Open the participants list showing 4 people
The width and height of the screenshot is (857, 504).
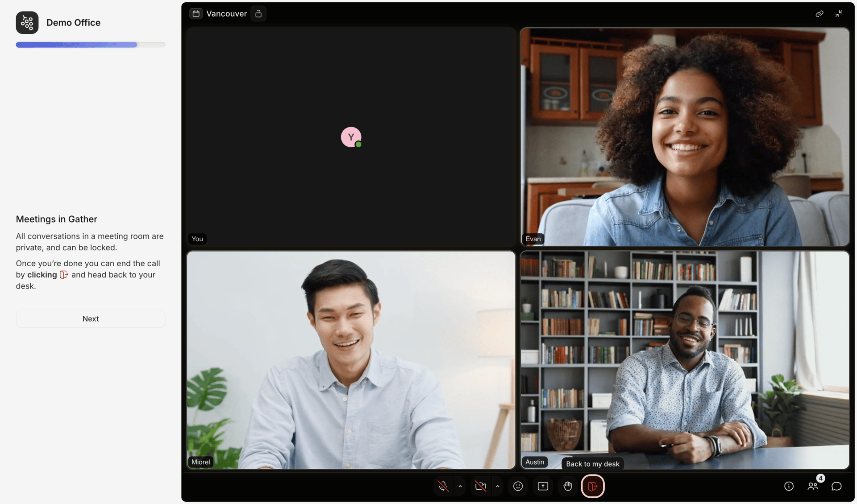tap(813, 486)
